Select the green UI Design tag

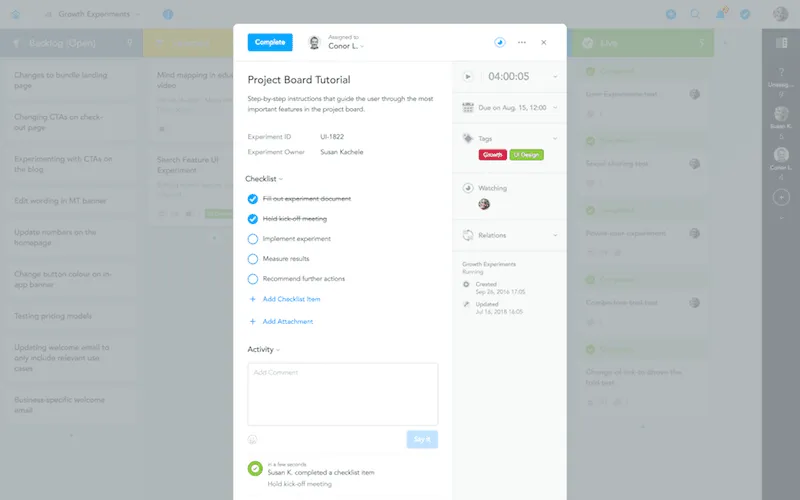pos(527,155)
